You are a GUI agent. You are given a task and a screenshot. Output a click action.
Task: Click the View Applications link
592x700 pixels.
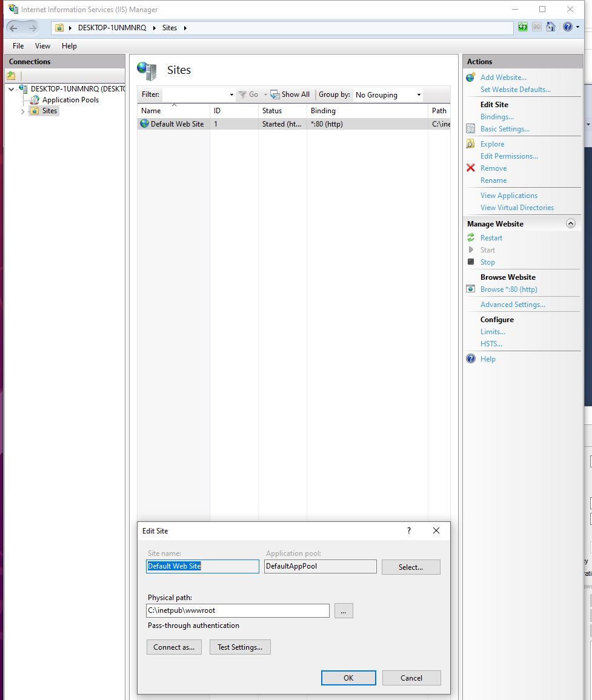509,195
